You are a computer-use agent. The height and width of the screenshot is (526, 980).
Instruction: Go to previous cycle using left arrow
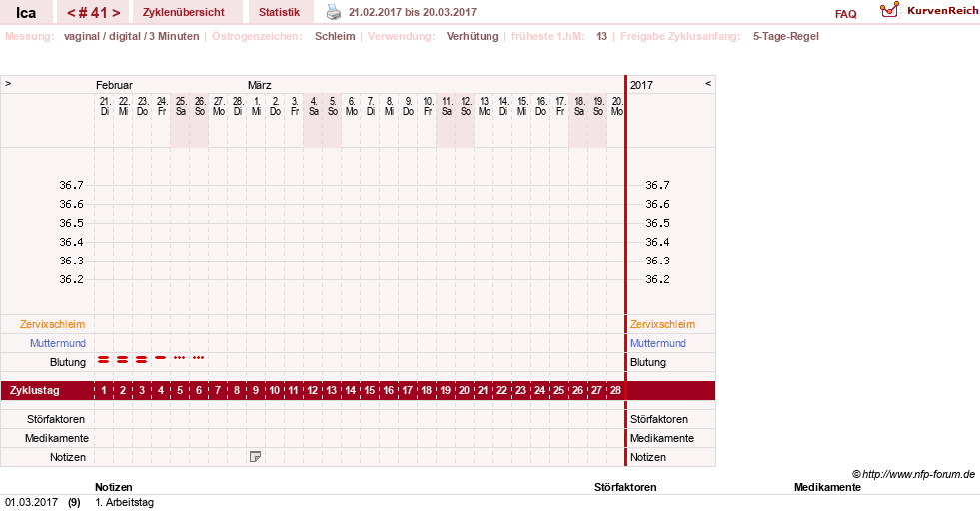tap(71, 13)
